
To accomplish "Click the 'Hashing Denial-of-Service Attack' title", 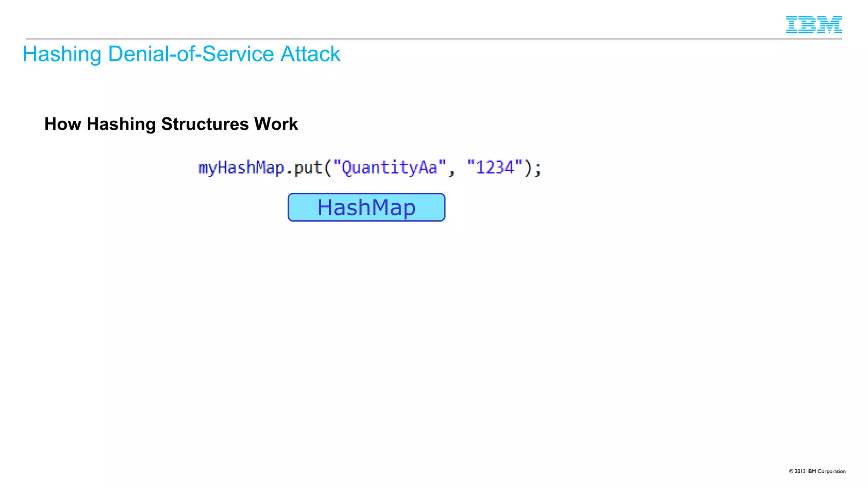I will tap(181, 54).
